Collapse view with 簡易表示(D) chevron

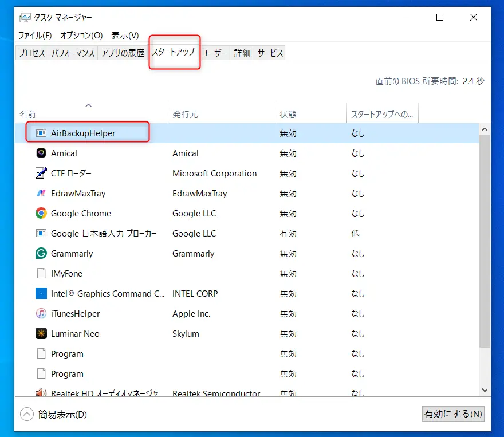coord(27,414)
